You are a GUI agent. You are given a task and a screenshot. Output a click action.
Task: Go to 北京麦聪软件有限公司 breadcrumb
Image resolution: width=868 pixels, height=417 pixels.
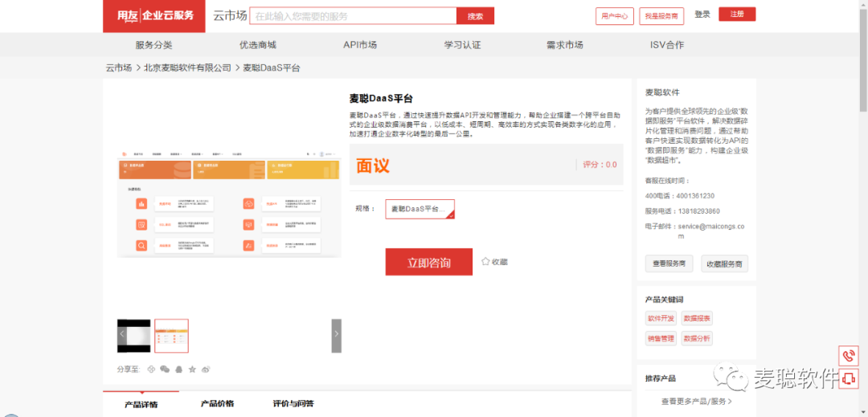point(187,68)
